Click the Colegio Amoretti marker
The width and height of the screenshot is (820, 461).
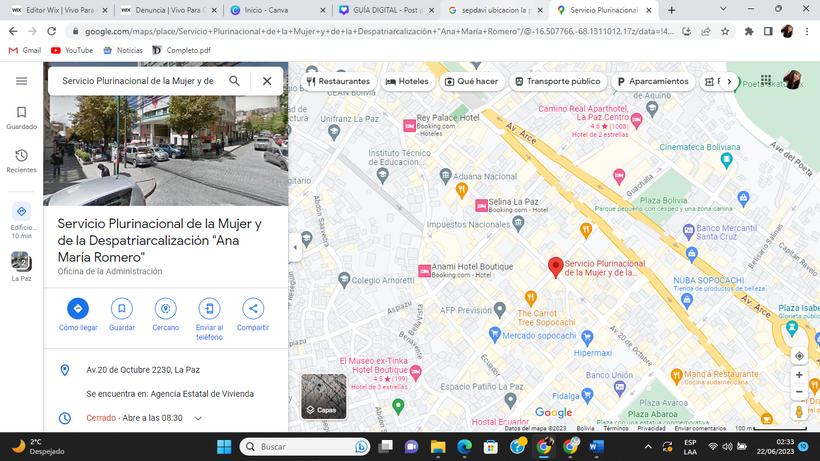344,280
